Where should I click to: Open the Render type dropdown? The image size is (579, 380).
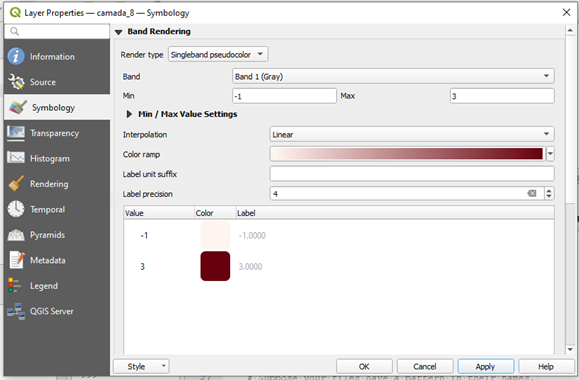pyautogui.click(x=218, y=55)
